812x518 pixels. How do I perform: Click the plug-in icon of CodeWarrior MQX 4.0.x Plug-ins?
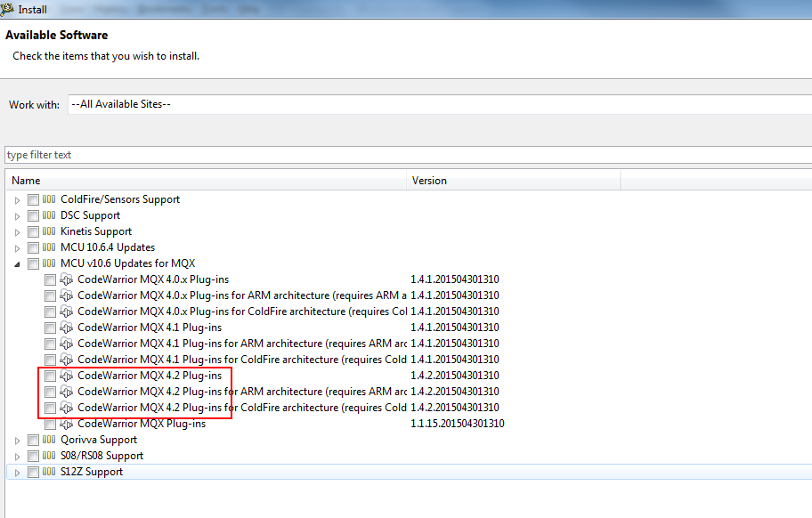coord(66,279)
